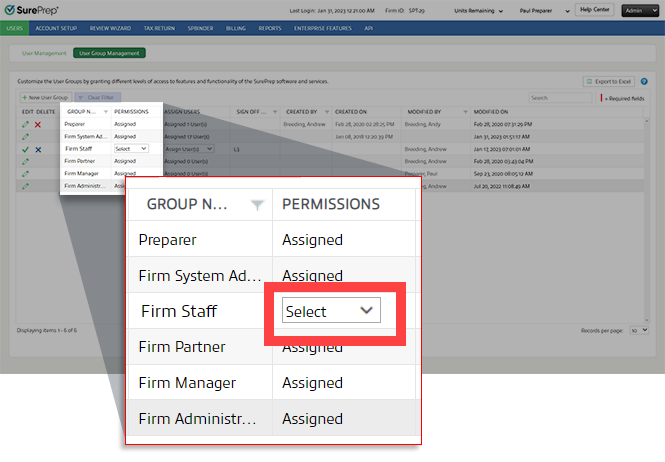Image resolution: width=665 pixels, height=462 pixels.
Task: Open the USERS tab in the navigation bar
Action: pyautogui.click(x=14, y=28)
